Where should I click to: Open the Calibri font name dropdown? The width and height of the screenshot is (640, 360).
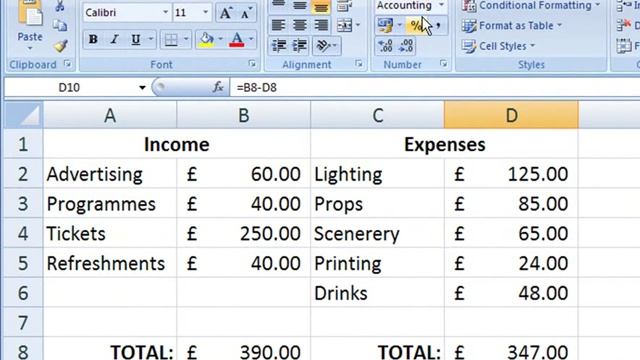pos(165,13)
